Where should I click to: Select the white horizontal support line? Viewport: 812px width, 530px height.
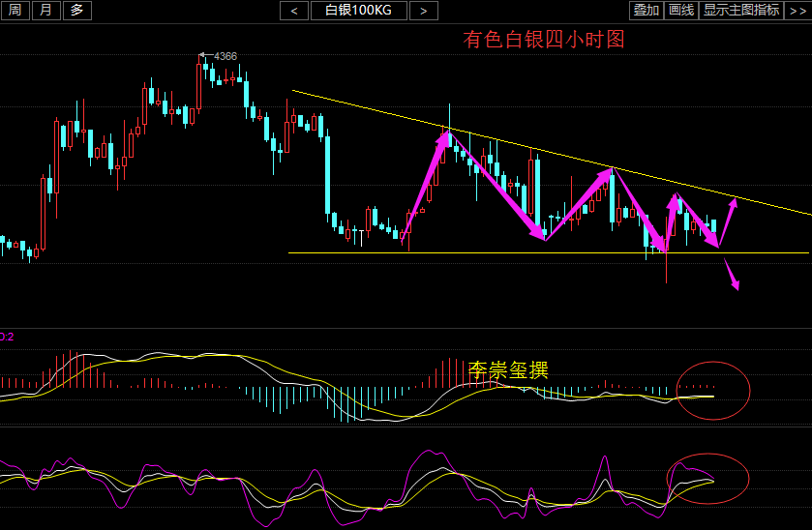[484, 253]
